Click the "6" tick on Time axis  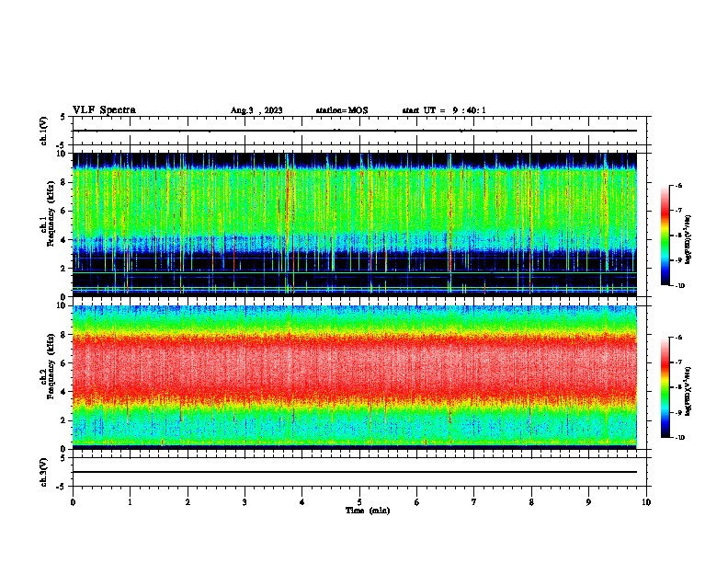click(417, 502)
